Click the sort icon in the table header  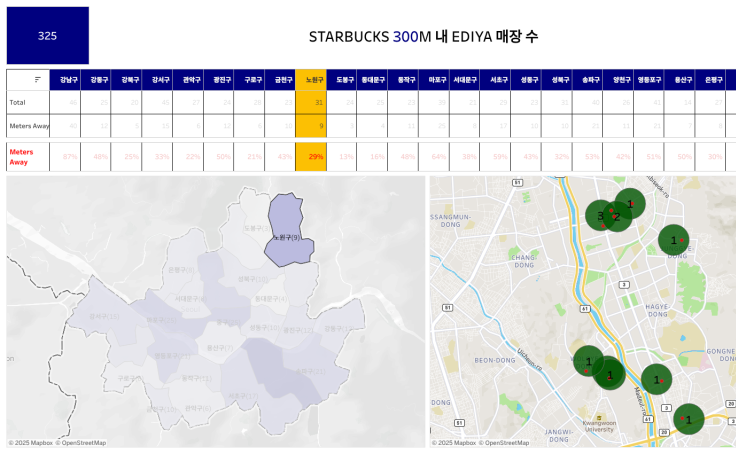coord(38,79)
